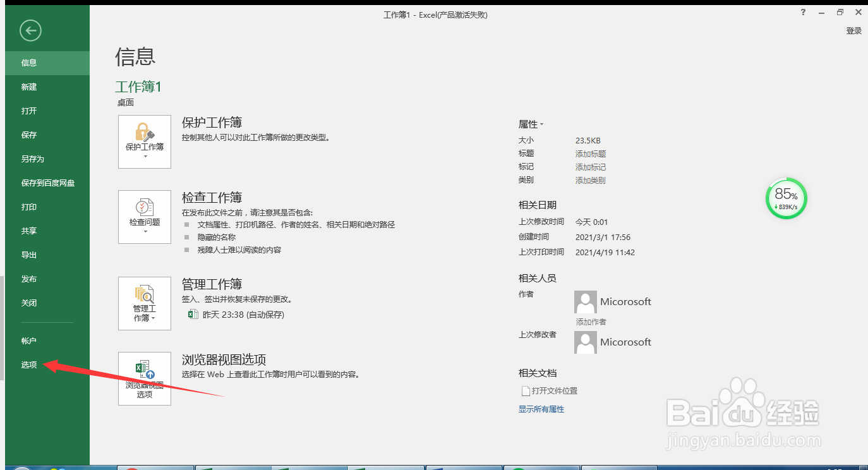Click the 检查工作簿 section heading
This screenshot has height=470, width=868.
tap(212, 197)
